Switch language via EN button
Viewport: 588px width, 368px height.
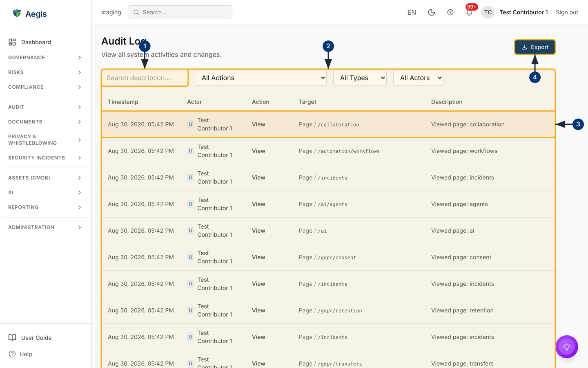412,12
